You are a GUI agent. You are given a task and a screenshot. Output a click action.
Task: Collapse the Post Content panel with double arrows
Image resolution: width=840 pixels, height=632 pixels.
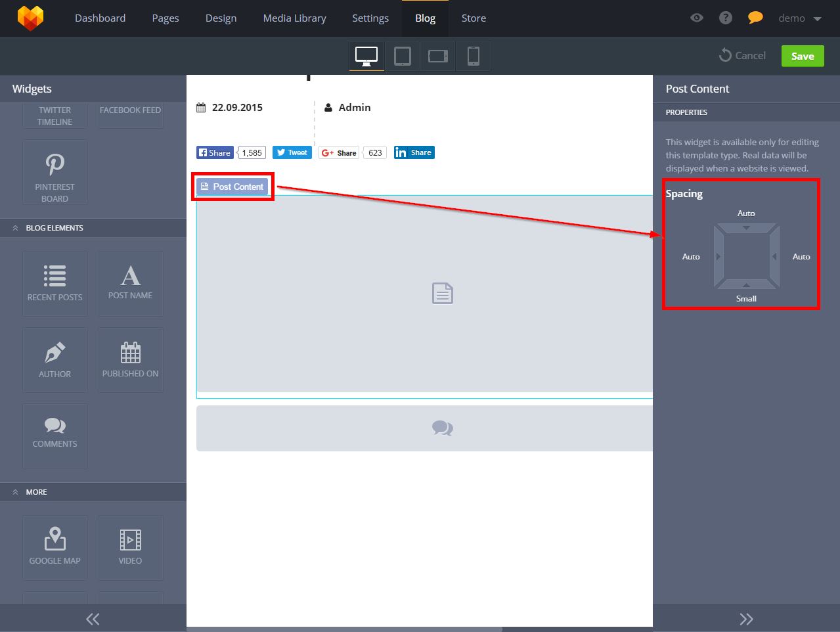point(746,619)
